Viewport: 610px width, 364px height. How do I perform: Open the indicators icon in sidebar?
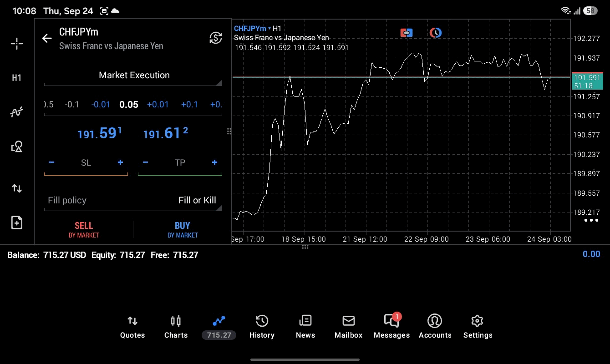17,112
